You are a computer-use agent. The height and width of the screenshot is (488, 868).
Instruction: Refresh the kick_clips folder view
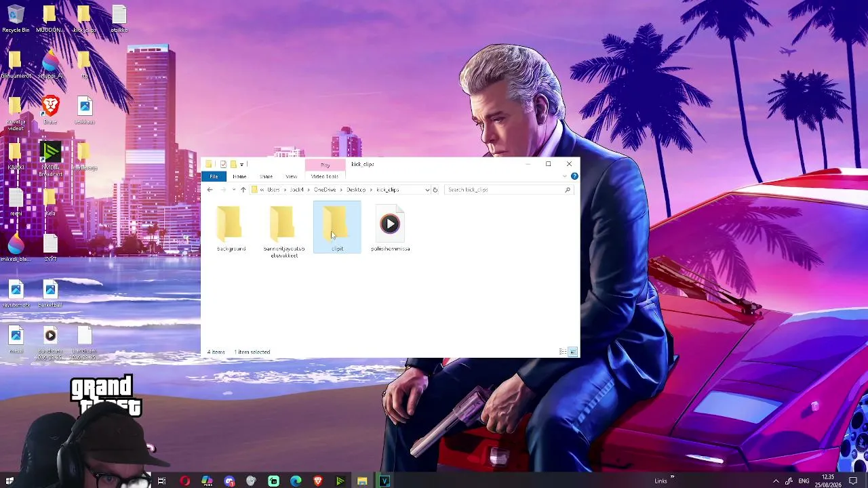[x=435, y=190]
